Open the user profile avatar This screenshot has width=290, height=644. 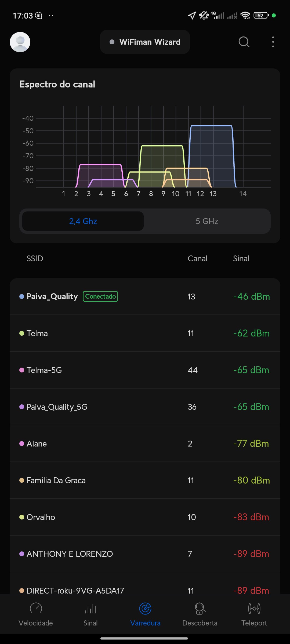pos(20,42)
